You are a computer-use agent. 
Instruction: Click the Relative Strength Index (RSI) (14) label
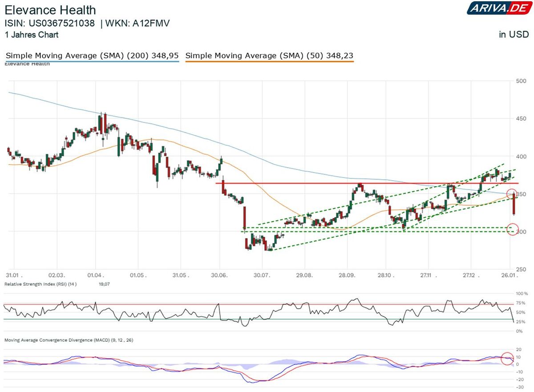point(40,283)
